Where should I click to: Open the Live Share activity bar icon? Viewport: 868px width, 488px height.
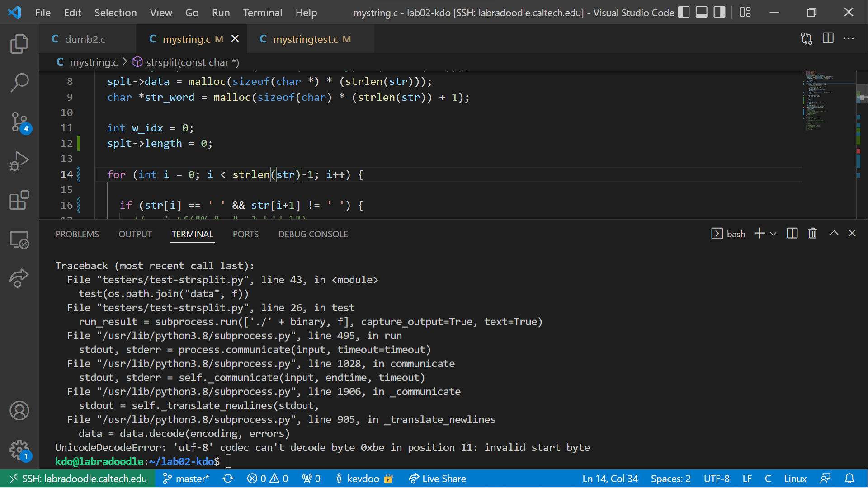pyautogui.click(x=19, y=278)
